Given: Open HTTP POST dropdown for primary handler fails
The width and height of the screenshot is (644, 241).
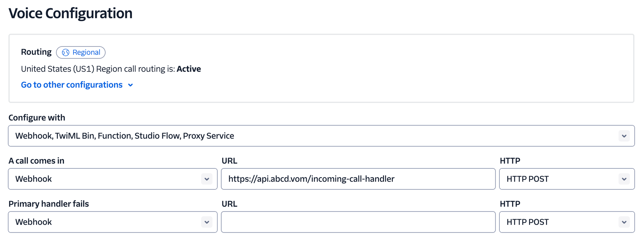Looking at the screenshot, I should point(567,222).
